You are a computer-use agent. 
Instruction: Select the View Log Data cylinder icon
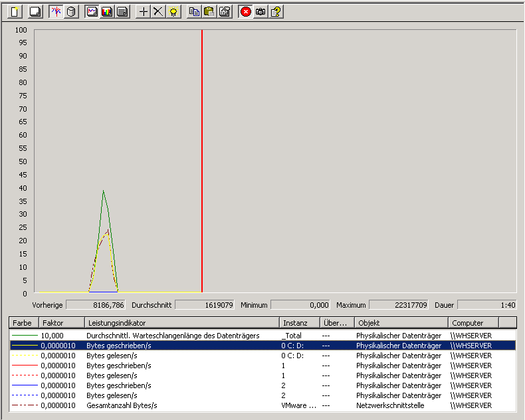tap(71, 12)
